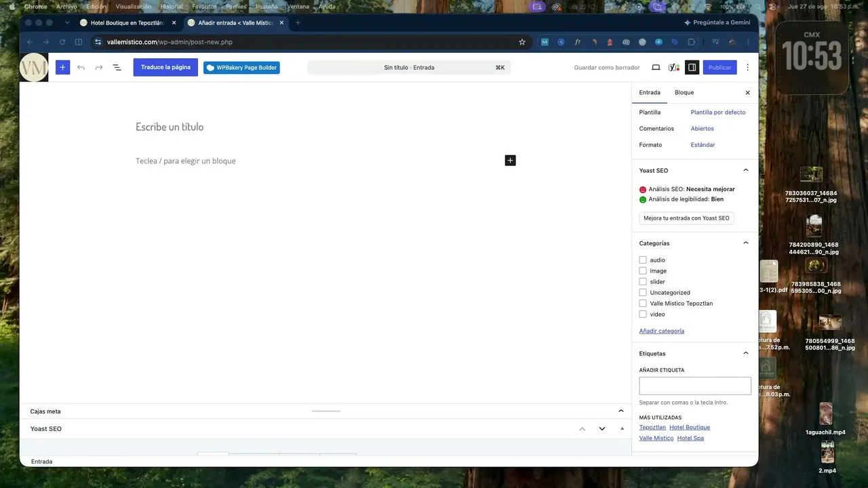Screen dimensions: 868x488
Task: Open the Yoast SEO toolbar icon
Action: click(673, 67)
